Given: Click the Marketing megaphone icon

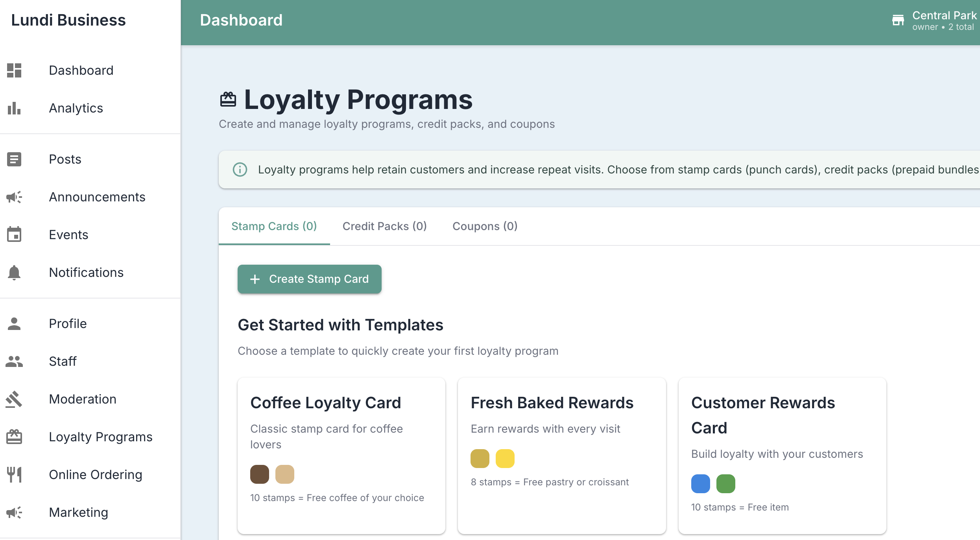Looking at the screenshot, I should point(14,512).
